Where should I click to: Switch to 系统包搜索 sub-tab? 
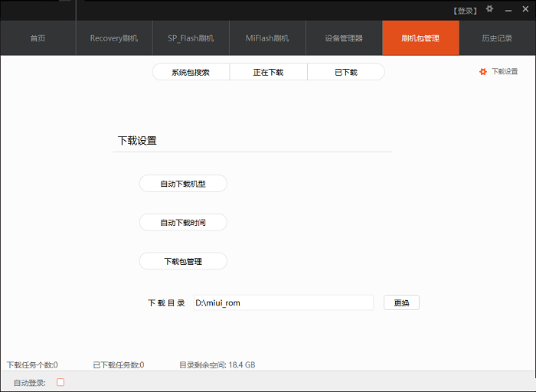(x=191, y=72)
